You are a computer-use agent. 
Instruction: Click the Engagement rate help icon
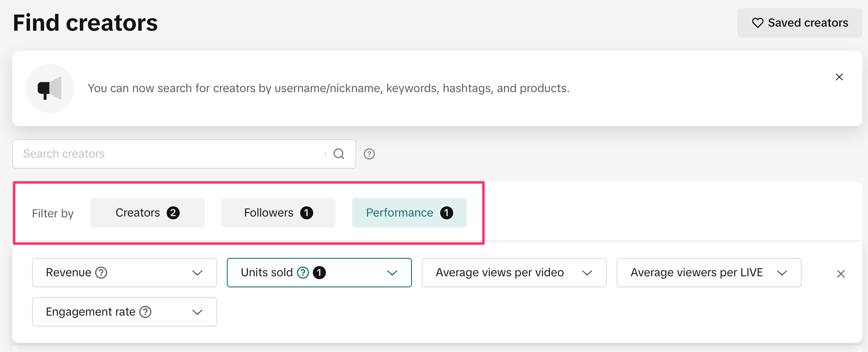point(145,312)
